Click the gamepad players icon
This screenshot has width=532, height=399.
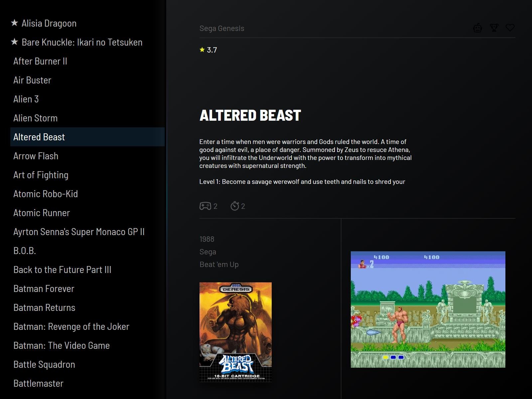205,206
